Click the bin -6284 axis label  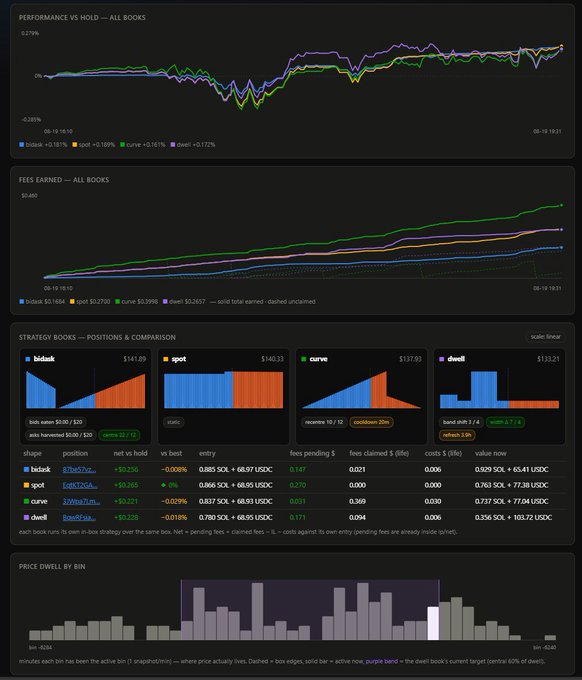pos(40,647)
